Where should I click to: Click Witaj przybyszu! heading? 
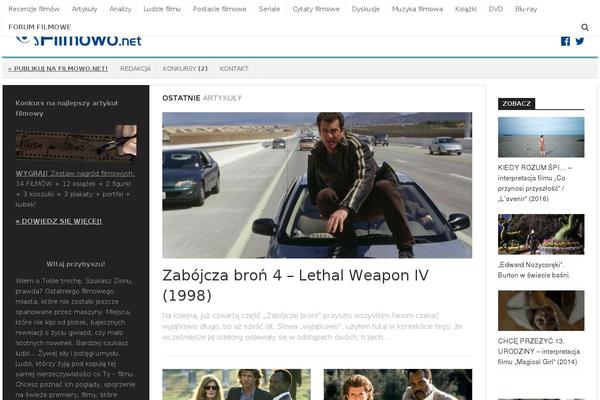click(76, 264)
